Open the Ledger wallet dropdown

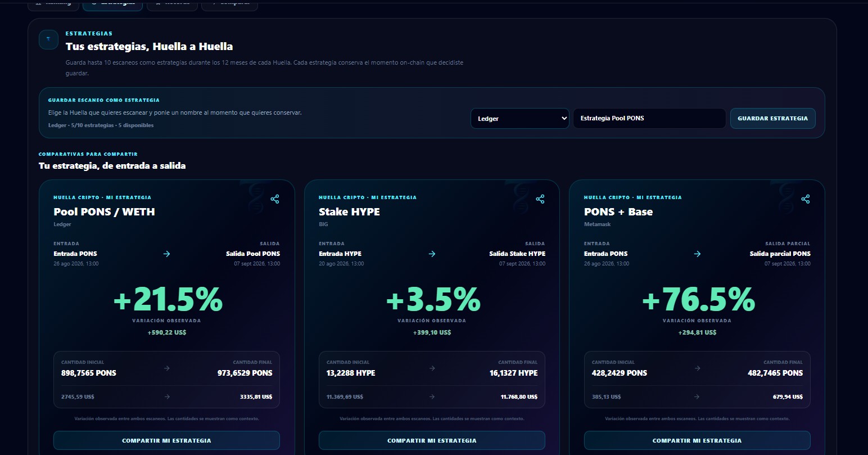click(520, 119)
